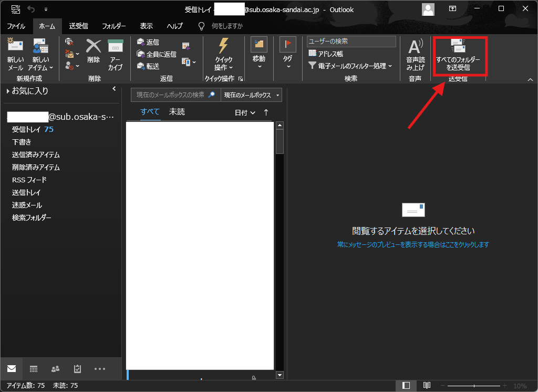Image resolution: width=538 pixels, height=392 pixels.
Task: Open 電子メールのフィルター処理 dropdown
Action: coord(350,66)
